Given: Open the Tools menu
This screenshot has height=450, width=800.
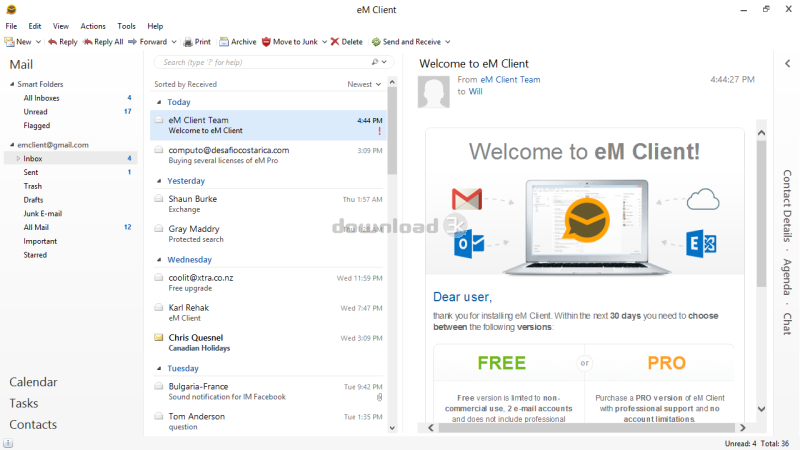Looking at the screenshot, I should (x=126, y=26).
